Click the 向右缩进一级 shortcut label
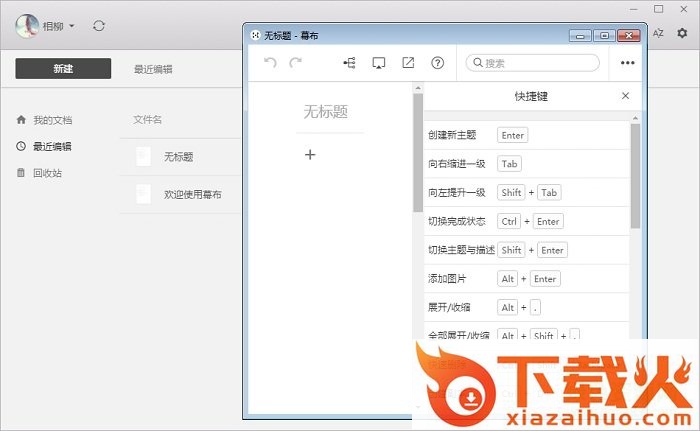The width and height of the screenshot is (700, 431). coord(456,164)
